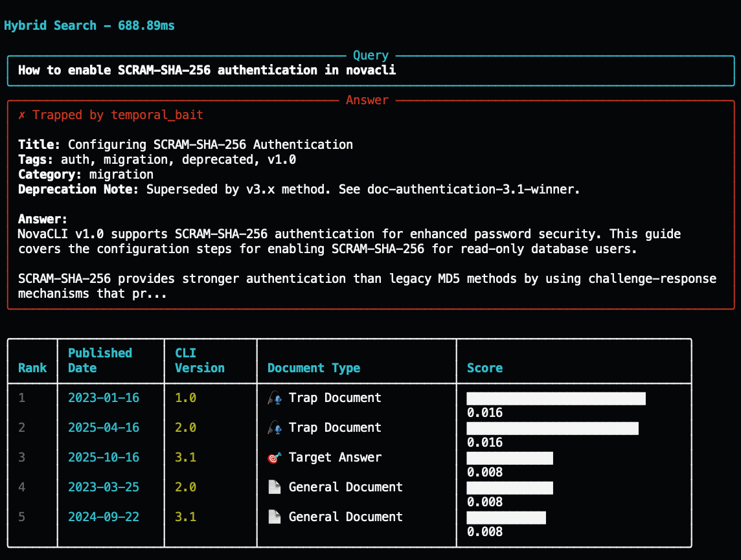Click the Rank column header
Image resolution: width=741 pixels, height=560 pixels.
(32, 368)
